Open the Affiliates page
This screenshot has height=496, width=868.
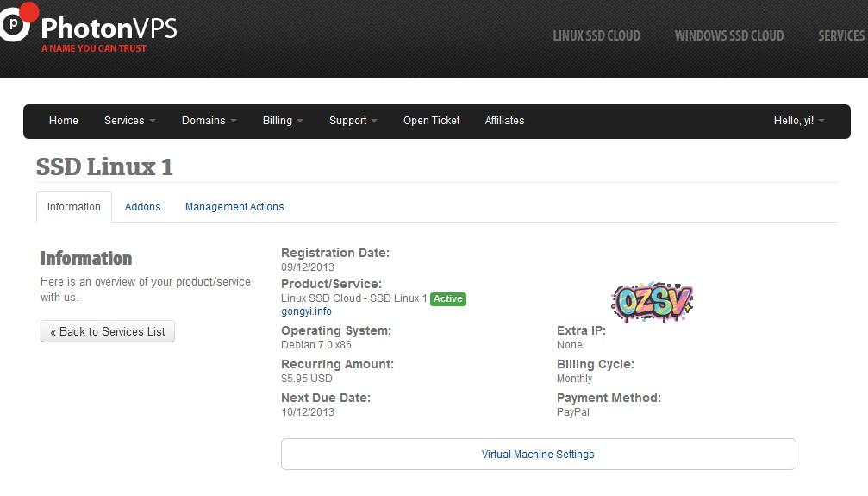(x=504, y=121)
